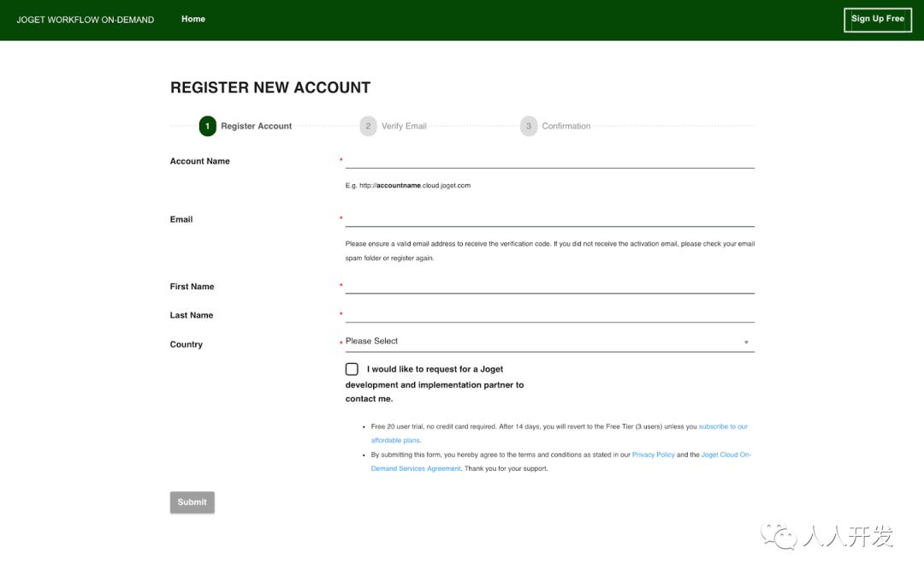Focus the Email input field
924x577 pixels.
550,219
